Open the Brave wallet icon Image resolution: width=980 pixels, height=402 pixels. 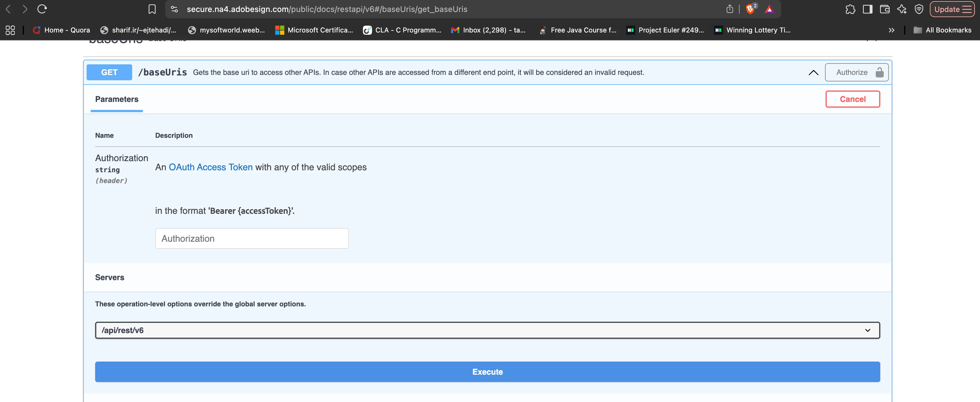[885, 9]
